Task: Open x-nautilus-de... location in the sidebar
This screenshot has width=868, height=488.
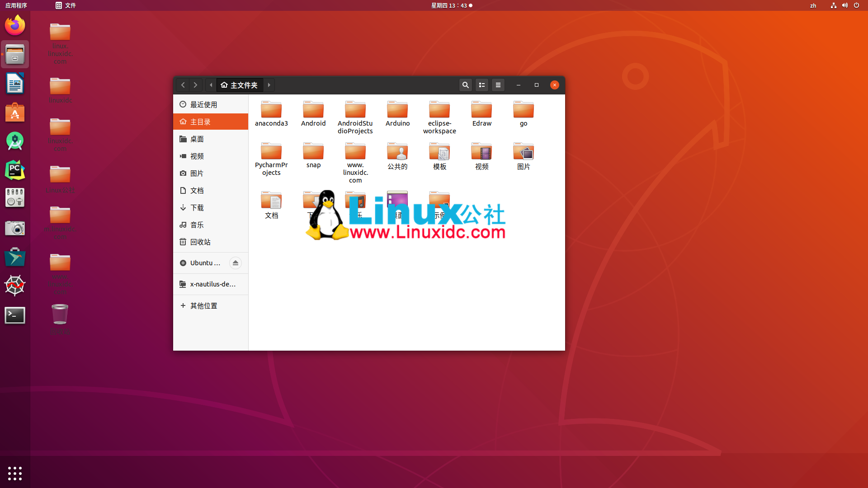Action: (211, 284)
